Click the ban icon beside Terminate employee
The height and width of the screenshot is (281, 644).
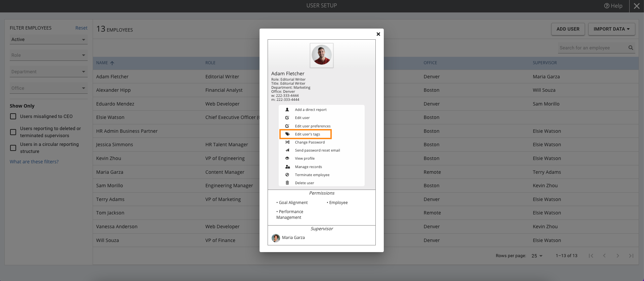(287, 175)
